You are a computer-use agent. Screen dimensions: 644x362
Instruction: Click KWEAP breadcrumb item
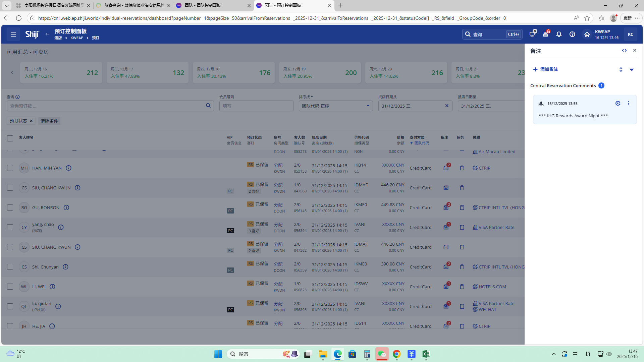click(77, 38)
